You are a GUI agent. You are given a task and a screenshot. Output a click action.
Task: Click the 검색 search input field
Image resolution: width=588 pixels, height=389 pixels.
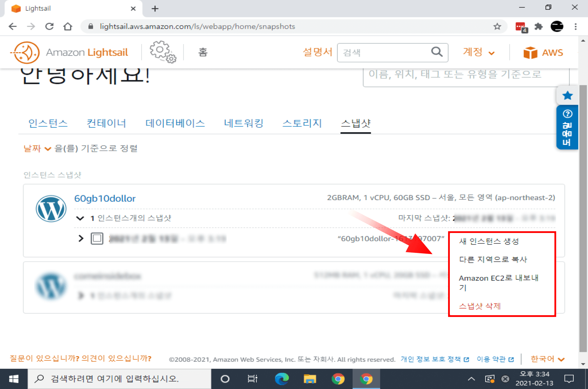[x=392, y=52]
